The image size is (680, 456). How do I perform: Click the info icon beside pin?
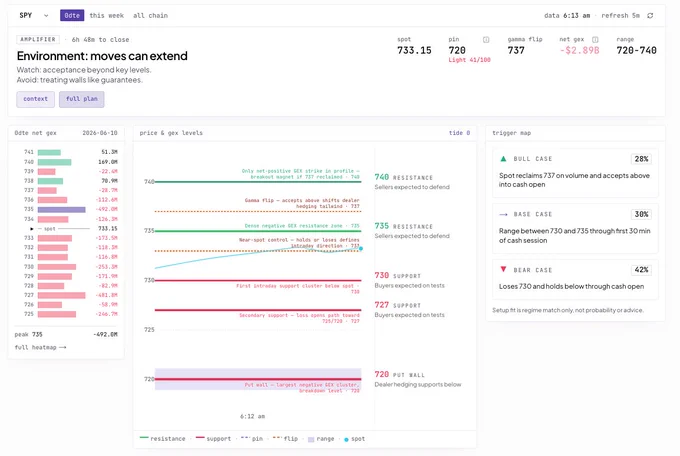click(x=486, y=39)
